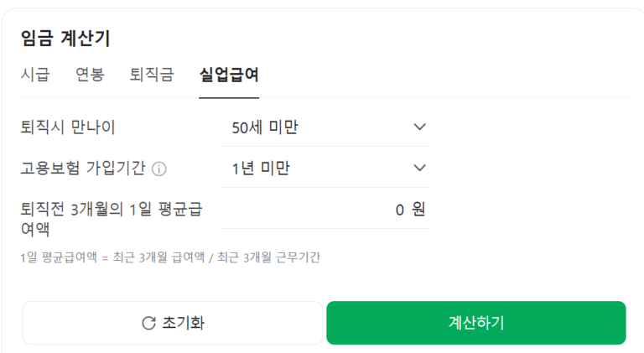Switch to the 시급 tab
This screenshot has width=644, height=353.
[x=35, y=75]
